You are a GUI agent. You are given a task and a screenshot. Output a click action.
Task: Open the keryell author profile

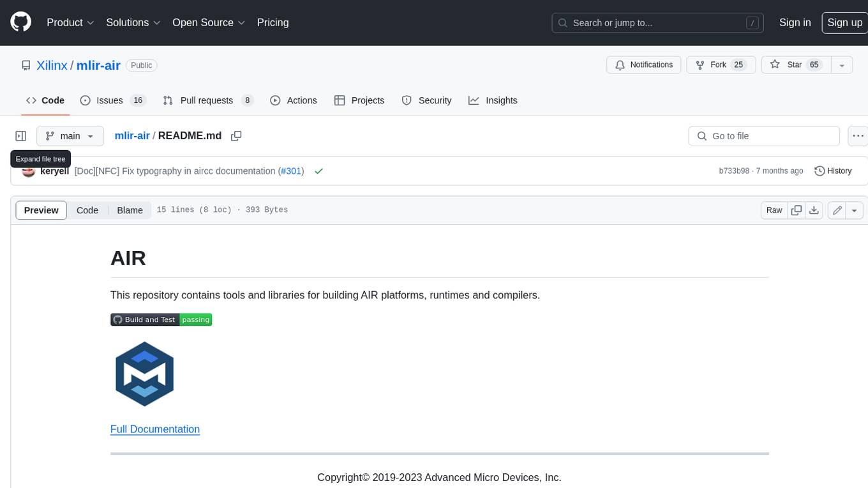point(54,171)
